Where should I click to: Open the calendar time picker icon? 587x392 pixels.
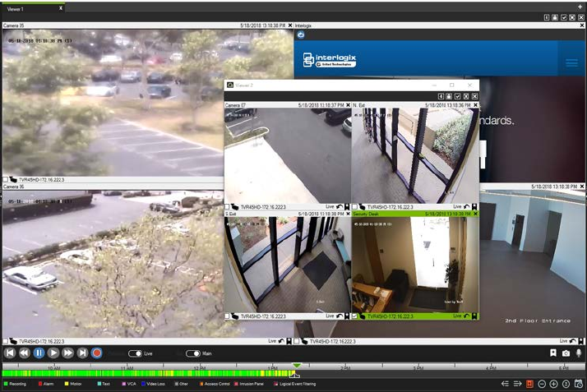tap(579, 384)
